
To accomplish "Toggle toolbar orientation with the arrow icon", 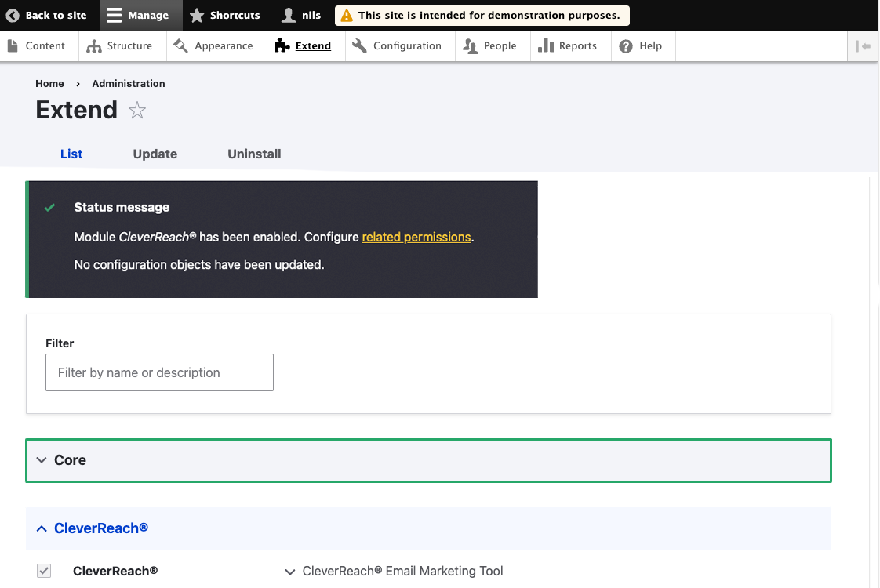I will point(864,46).
